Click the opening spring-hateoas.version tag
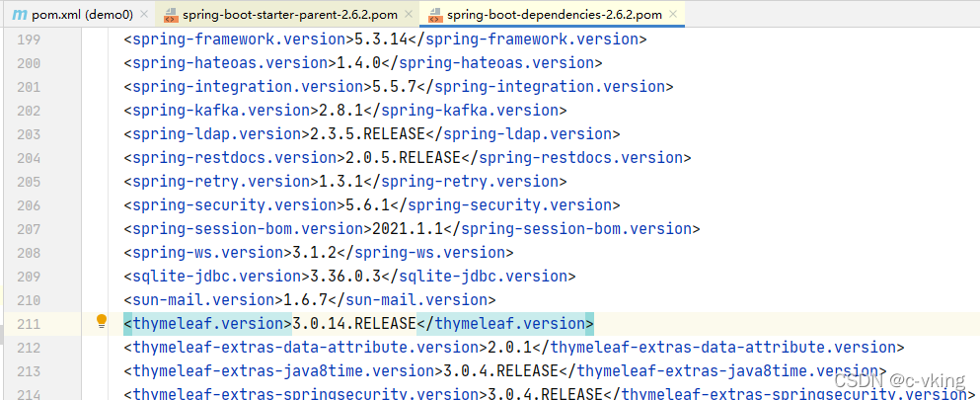This screenshot has width=980, height=400. point(230,63)
